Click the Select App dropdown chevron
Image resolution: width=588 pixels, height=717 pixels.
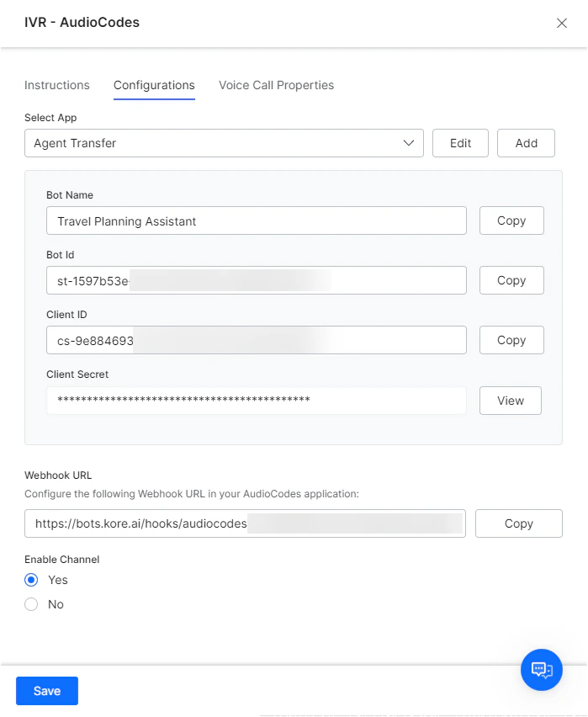410,143
